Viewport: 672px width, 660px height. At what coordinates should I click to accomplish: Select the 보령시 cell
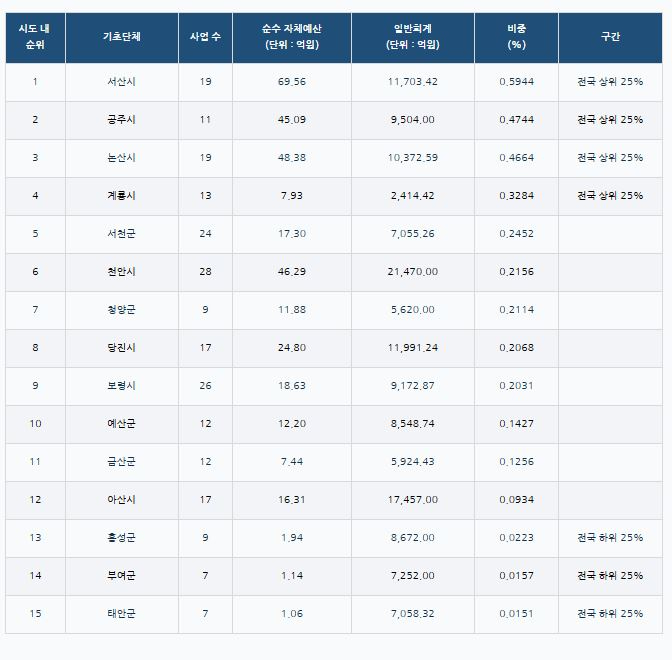tap(122, 386)
